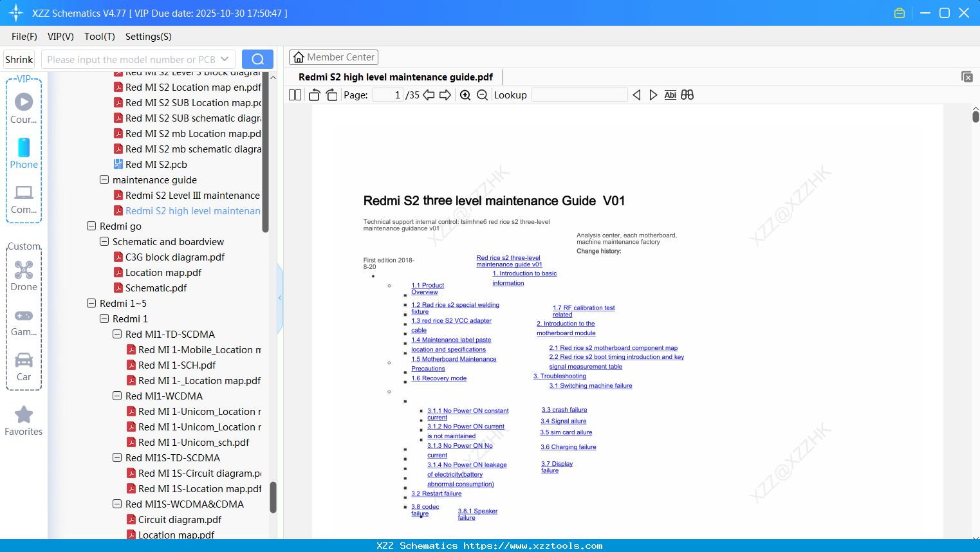The height and width of the screenshot is (552, 980).
Task: Open Red MI 1-SCH.pdf
Action: point(171,365)
